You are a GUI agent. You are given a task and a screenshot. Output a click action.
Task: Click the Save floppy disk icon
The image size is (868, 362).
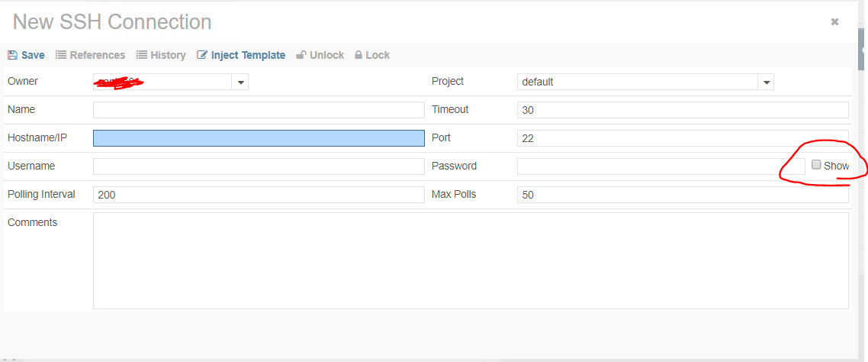12,55
